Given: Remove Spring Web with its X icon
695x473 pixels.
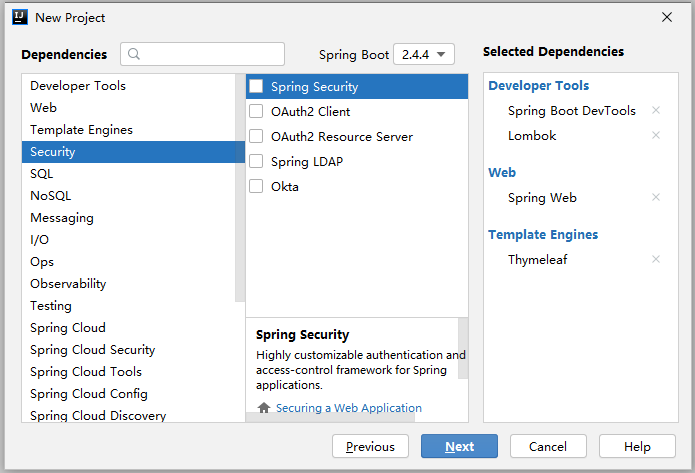Looking at the screenshot, I should [x=656, y=198].
